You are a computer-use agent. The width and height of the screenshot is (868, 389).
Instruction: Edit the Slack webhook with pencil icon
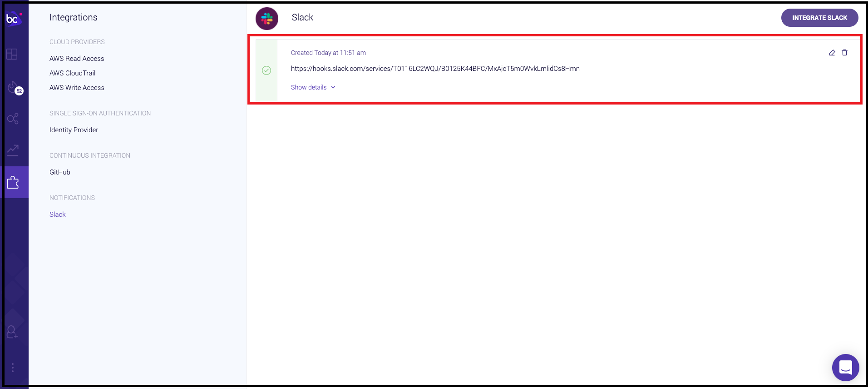[x=832, y=53]
